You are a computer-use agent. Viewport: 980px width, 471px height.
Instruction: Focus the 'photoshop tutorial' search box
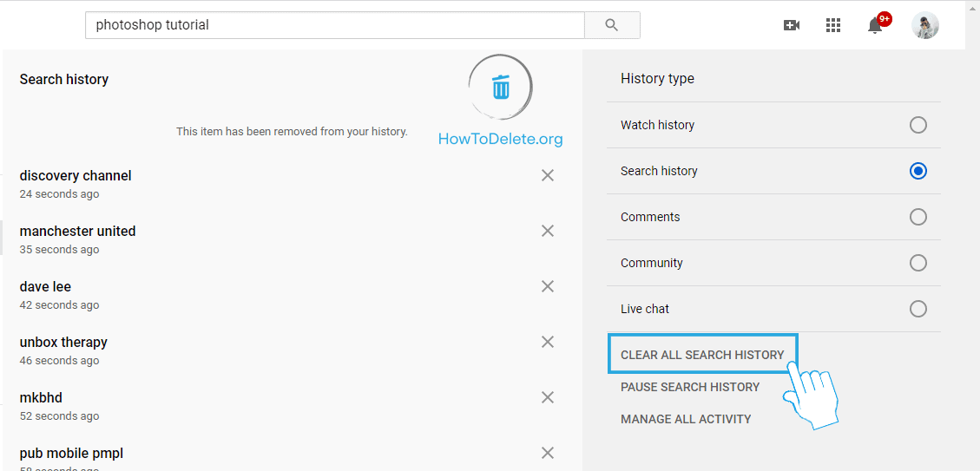pos(334,25)
